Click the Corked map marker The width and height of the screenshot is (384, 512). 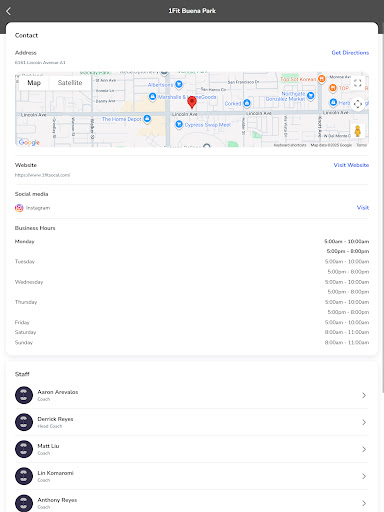(x=247, y=103)
